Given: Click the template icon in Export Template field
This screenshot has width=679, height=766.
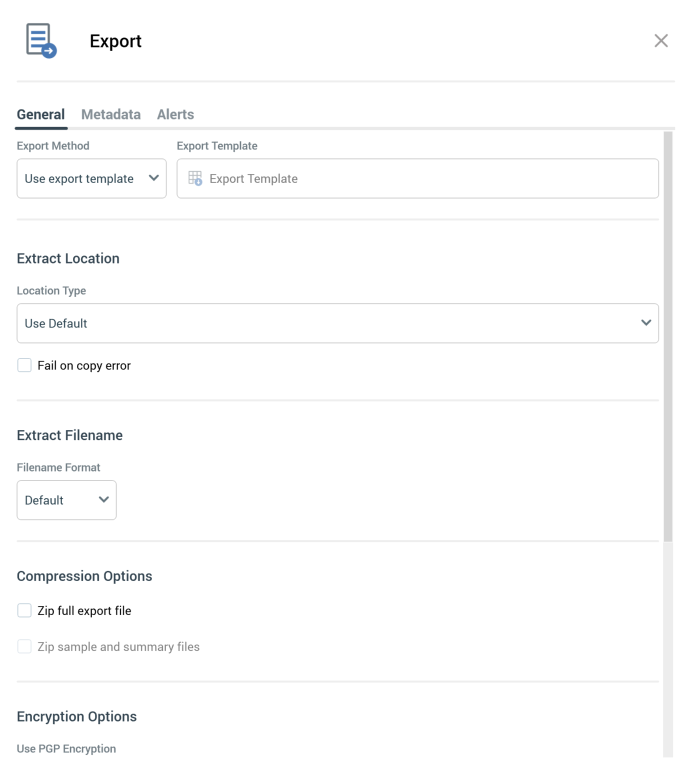Looking at the screenshot, I should click(x=195, y=179).
